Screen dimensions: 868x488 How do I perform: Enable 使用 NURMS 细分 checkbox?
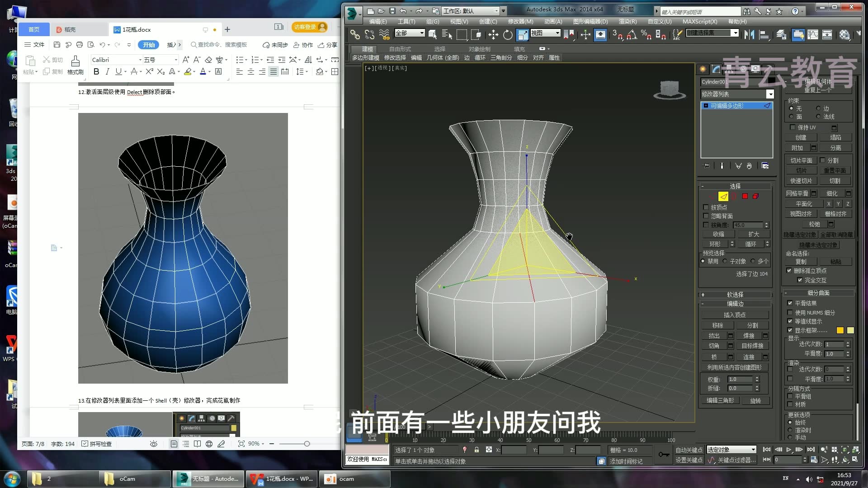790,313
